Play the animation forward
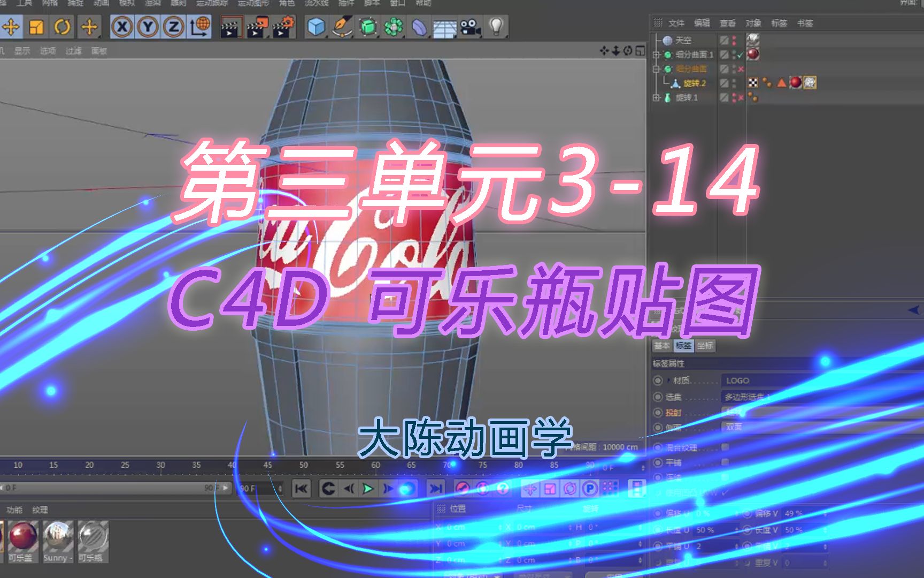Screen dimensions: 924x578 [x=368, y=488]
